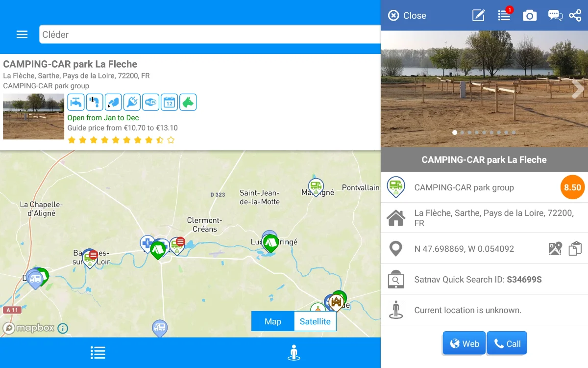Click the green dog amenity icon

188,102
